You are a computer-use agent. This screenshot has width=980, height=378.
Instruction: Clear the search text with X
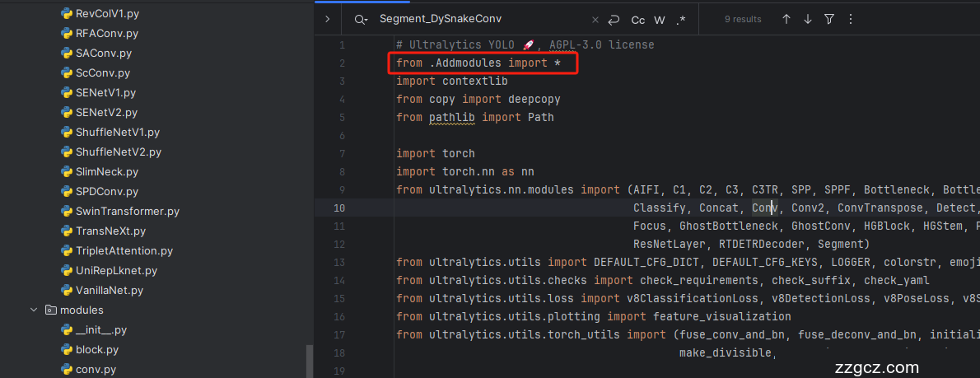tap(596, 19)
